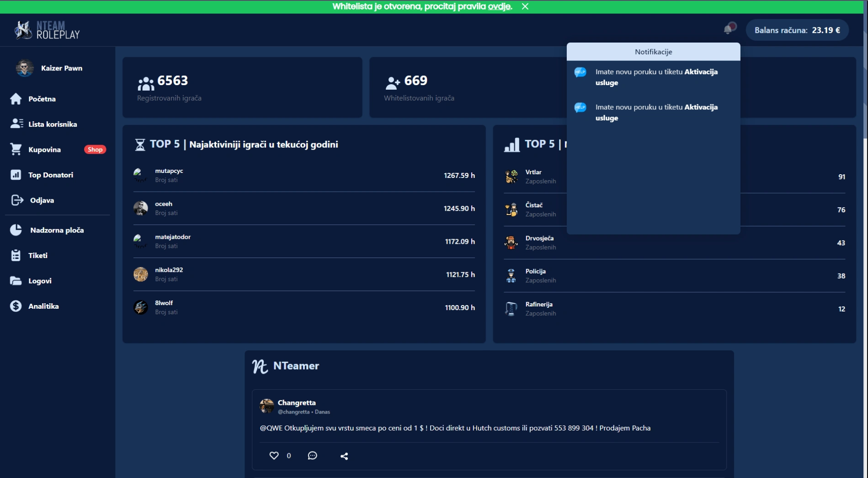Open Logovi section
Image resolution: width=868 pixels, height=478 pixels.
[x=40, y=281]
